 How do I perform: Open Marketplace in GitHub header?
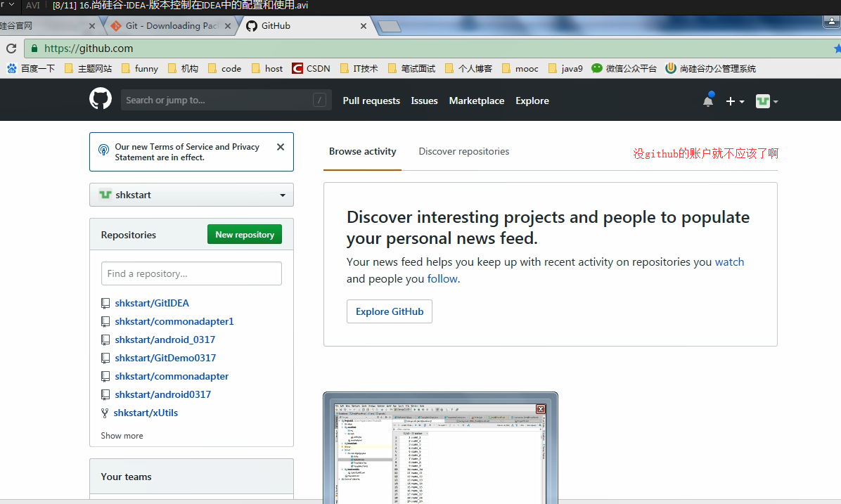click(x=477, y=101)
